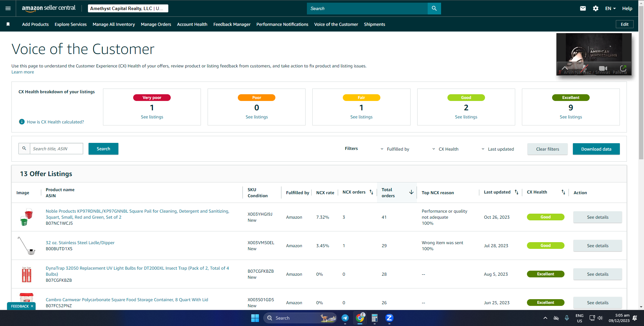The width and height of the screenshot is (644, 326).
Task: Open the EN language dropdown
Action: click(610, 8)
